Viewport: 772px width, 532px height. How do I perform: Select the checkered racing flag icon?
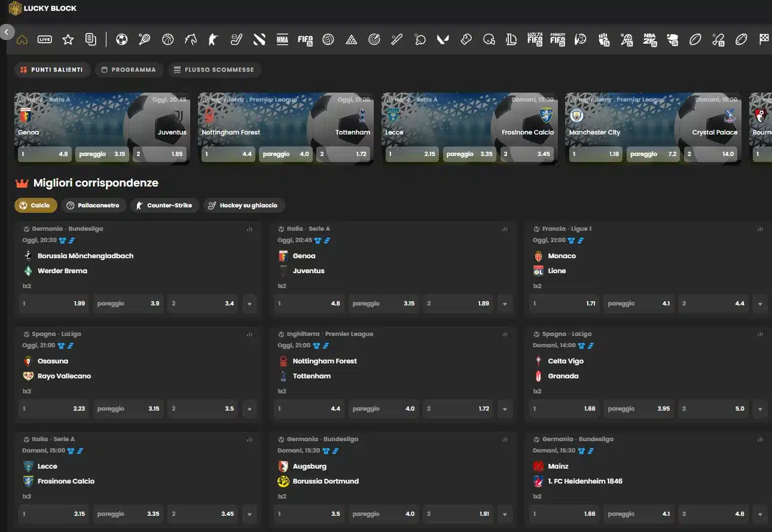pos(764,39)
